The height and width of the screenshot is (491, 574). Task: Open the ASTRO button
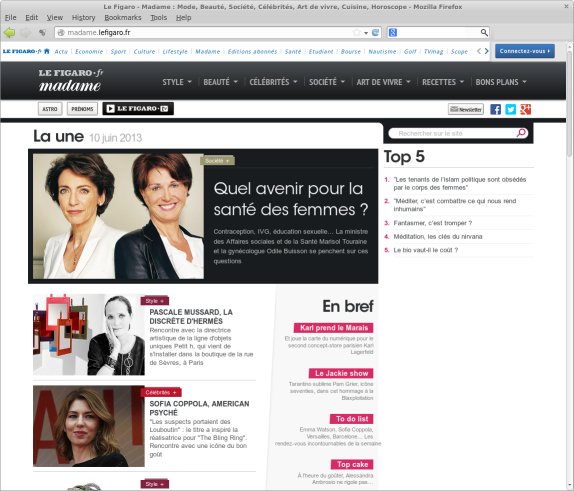(x=50, y=109)
